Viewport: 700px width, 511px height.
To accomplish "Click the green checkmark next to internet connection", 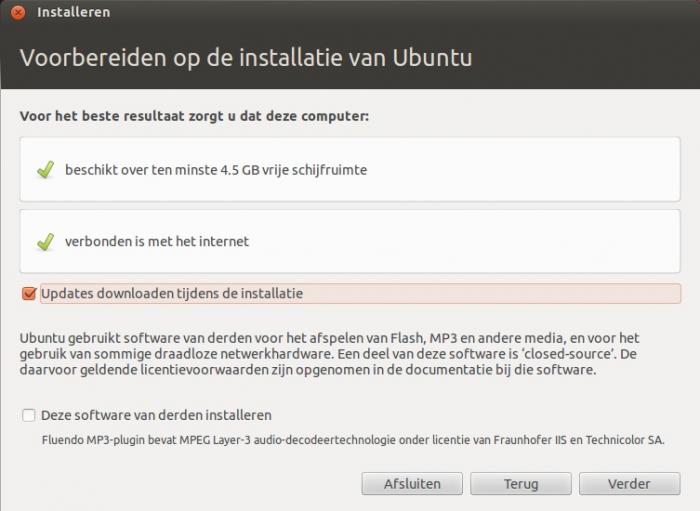I will point(46,241).
